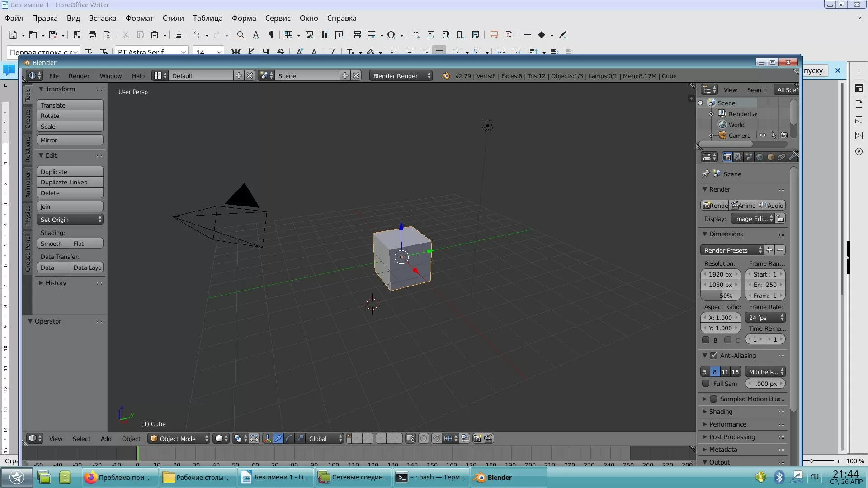The height and width of the screenshot is (488, 868).
Task: Enable the Full Sample checkbox
Action: (706, 384)
